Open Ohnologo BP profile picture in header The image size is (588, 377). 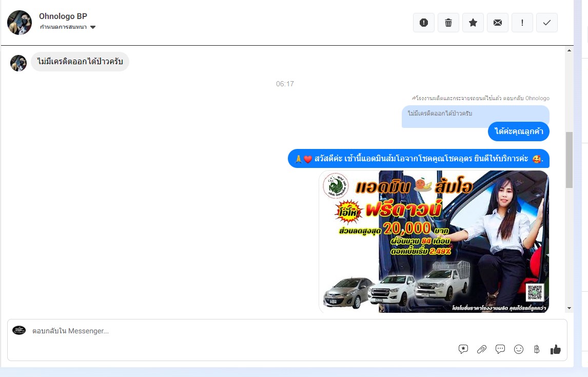pos(19,23)
